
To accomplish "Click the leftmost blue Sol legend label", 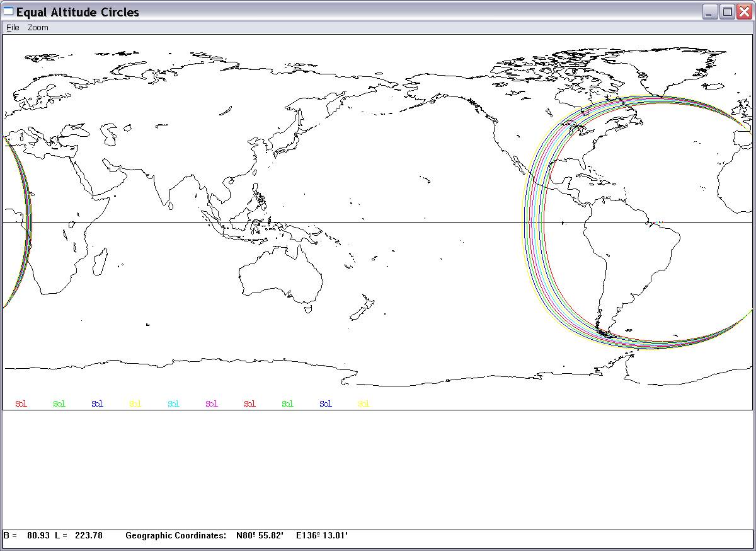I will point(97,404).
